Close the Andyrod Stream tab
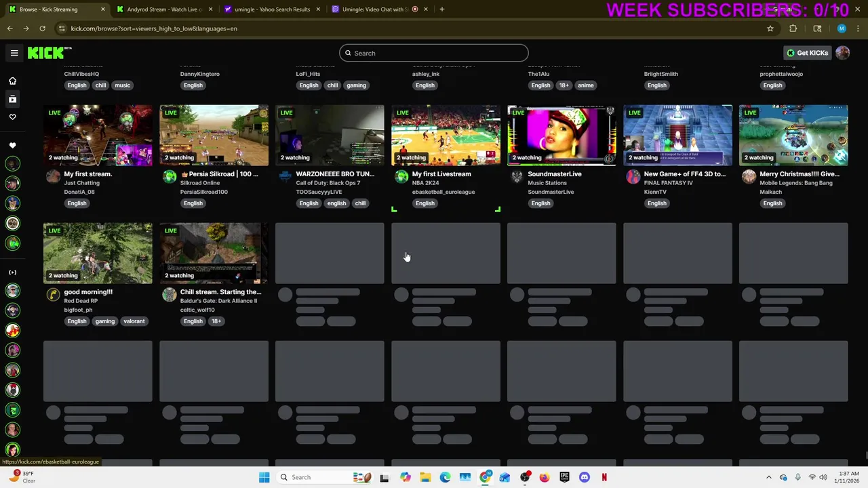Image resolution: width=868 pixels, height=488 pixels. coord(210,9)
